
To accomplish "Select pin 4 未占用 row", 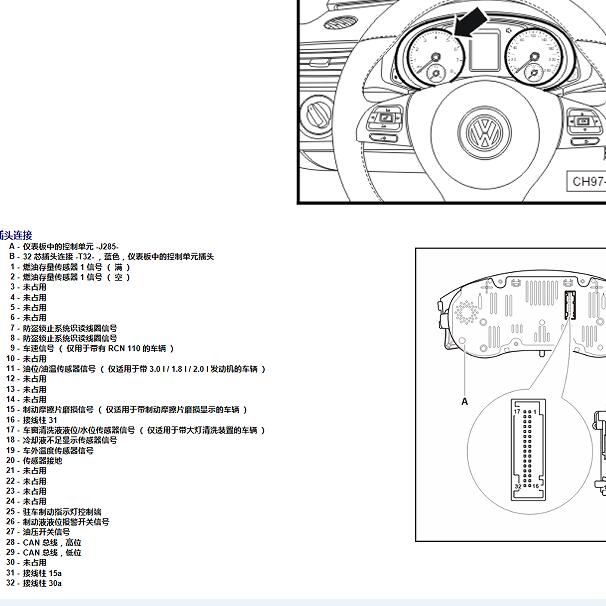I will click(28, 298).
